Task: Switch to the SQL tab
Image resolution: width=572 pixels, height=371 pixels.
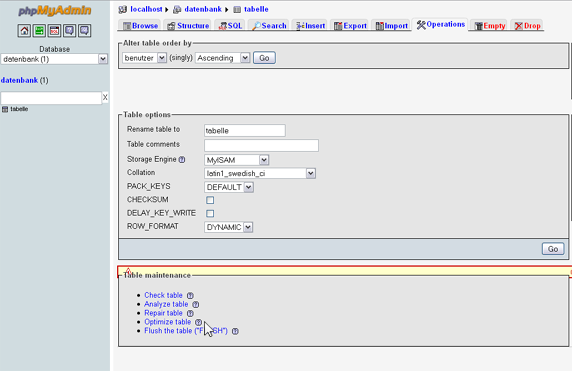Action: click(x=230, y=26)
